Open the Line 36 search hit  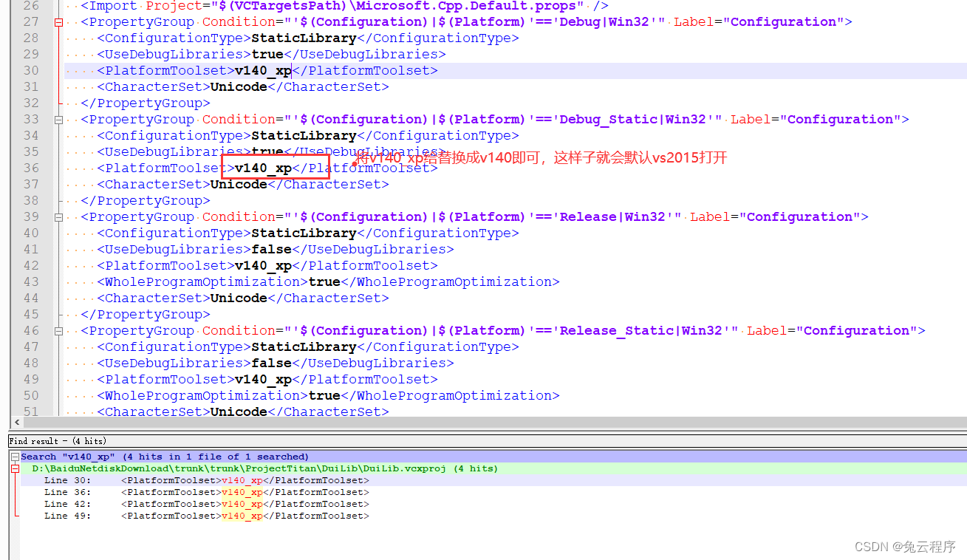(206, 492)
